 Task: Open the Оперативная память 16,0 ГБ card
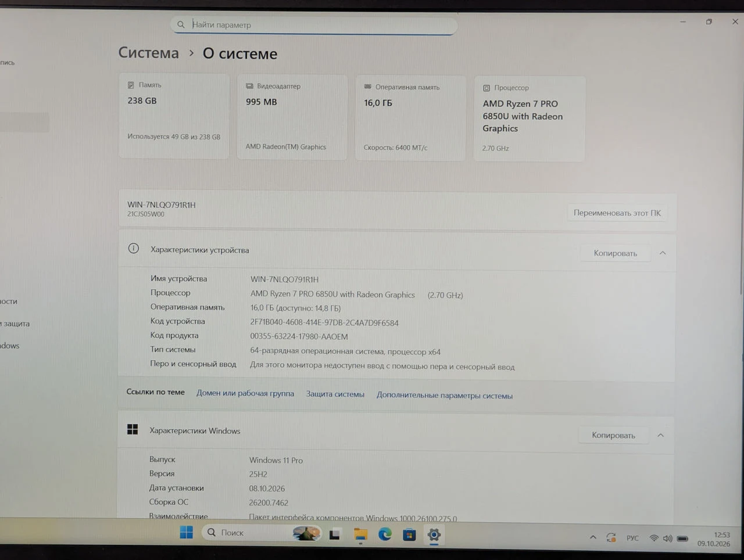coord(410,118)
